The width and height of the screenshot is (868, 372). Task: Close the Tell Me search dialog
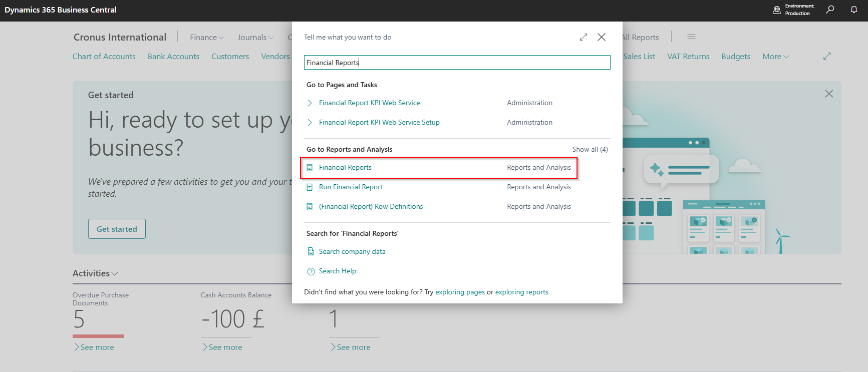(602, 37)
